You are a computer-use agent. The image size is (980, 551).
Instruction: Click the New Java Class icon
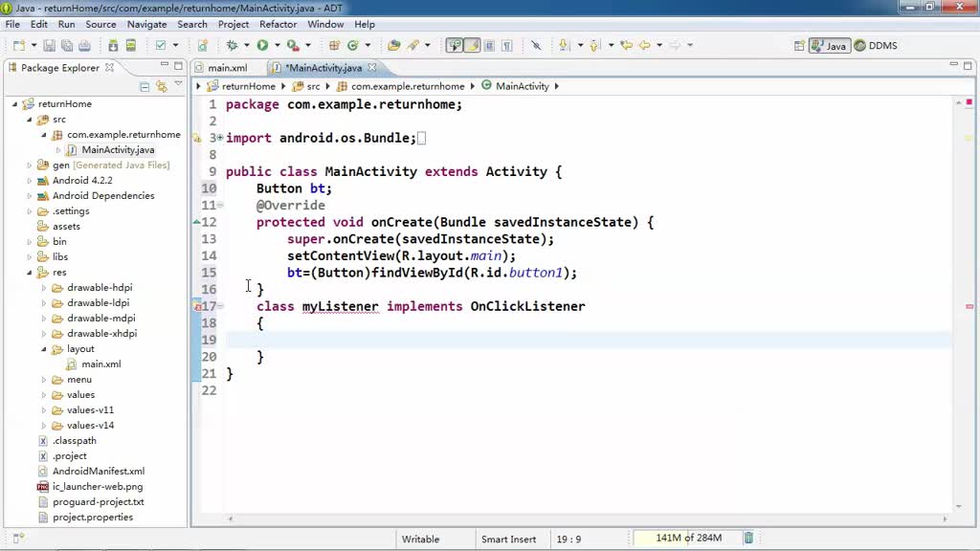(x=353, y=46)
